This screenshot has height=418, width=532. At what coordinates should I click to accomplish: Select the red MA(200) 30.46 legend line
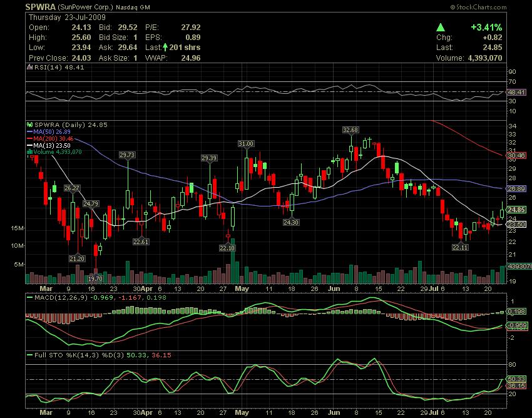[50, 139]
